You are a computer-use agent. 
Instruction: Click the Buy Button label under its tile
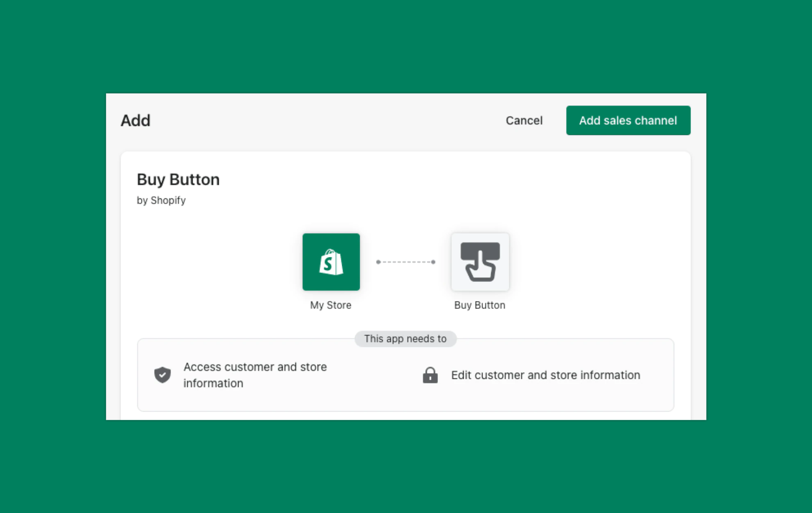tap(480, 305)
